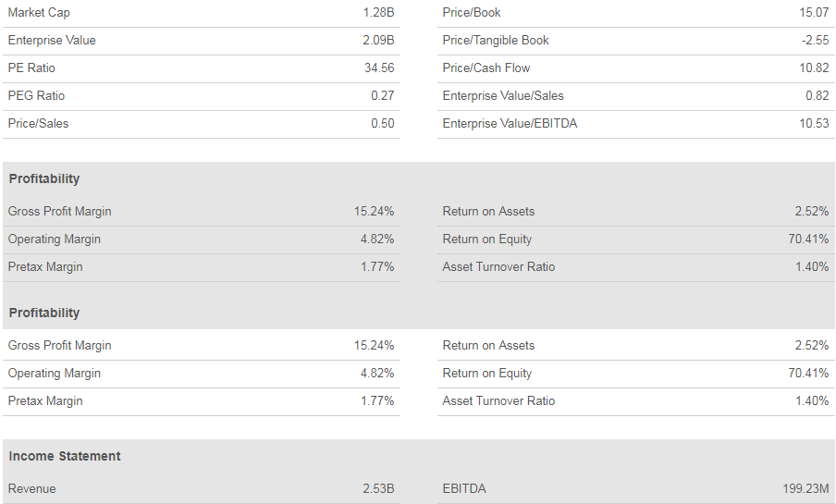Viewport: 836px width, 504px height.
Task: Click the Price/Sales label
Action: [x=39, y=123]
